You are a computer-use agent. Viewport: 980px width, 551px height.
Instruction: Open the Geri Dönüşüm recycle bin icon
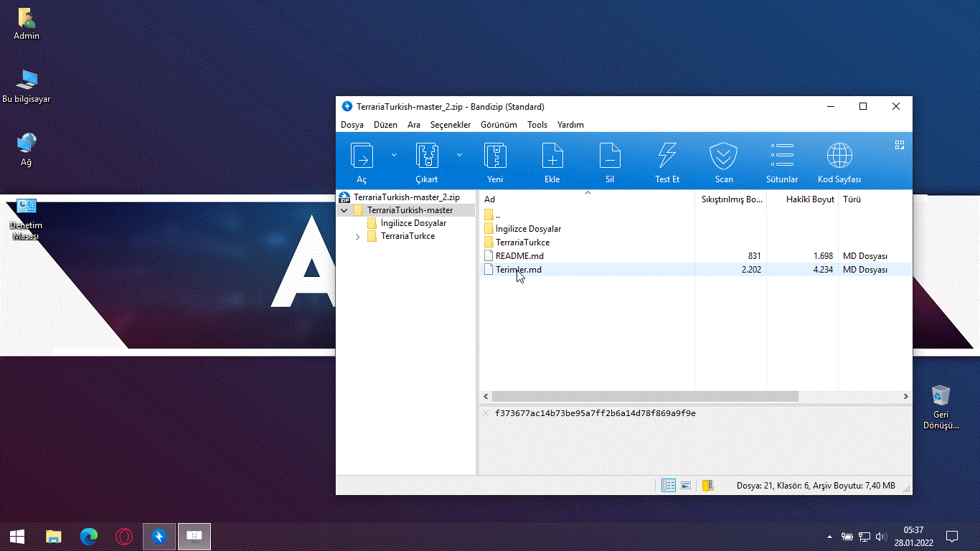tap(941, 406)
